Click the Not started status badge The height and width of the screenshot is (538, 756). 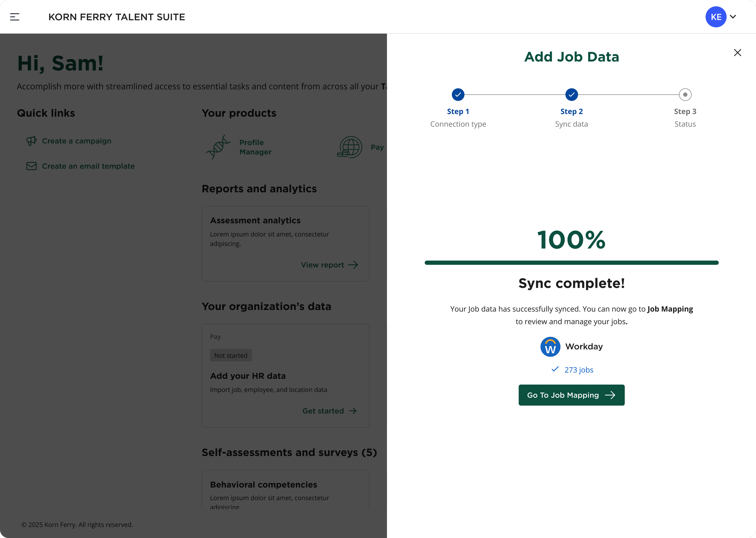point(231,356)
